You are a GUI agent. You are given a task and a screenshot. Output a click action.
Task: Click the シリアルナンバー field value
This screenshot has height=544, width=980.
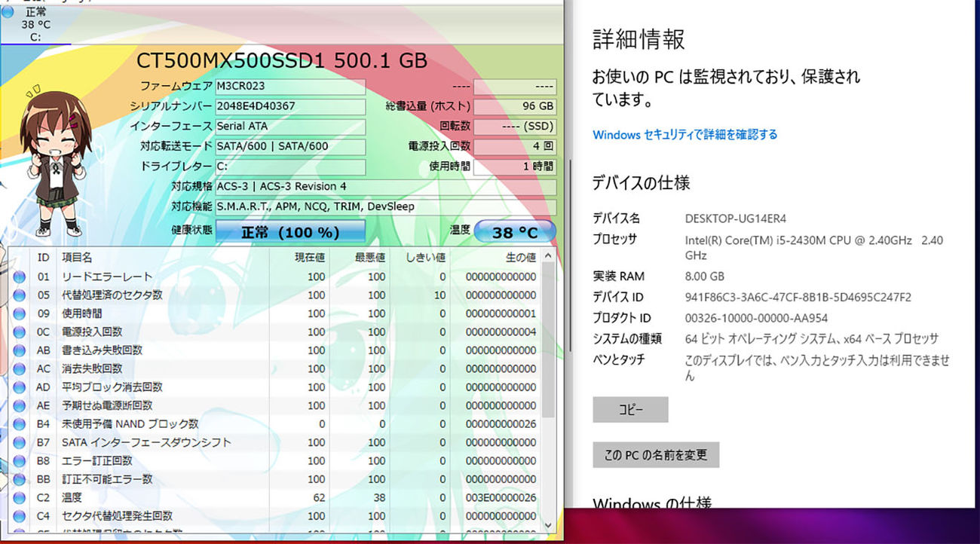click(290, 106)
